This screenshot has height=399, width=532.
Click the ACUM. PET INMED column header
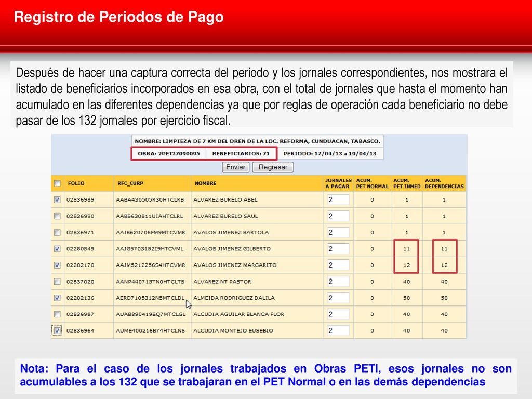407,183
